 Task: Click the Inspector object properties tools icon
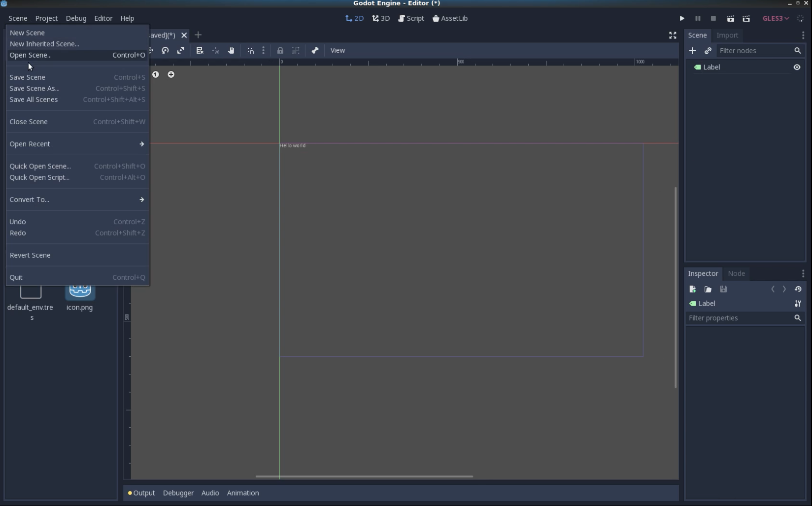(798, 304)
